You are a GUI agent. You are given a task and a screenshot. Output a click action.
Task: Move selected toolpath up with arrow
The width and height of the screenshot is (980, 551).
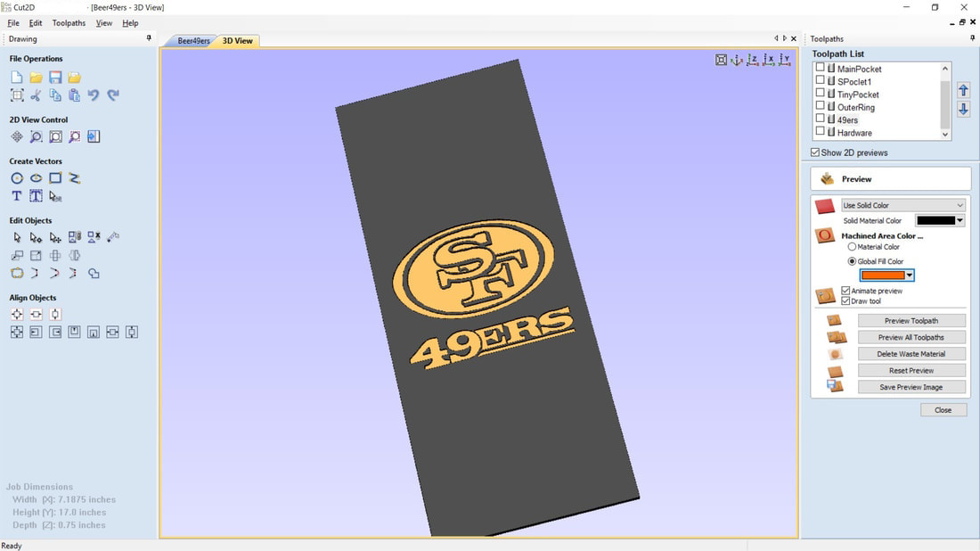(x=963, y=90)
